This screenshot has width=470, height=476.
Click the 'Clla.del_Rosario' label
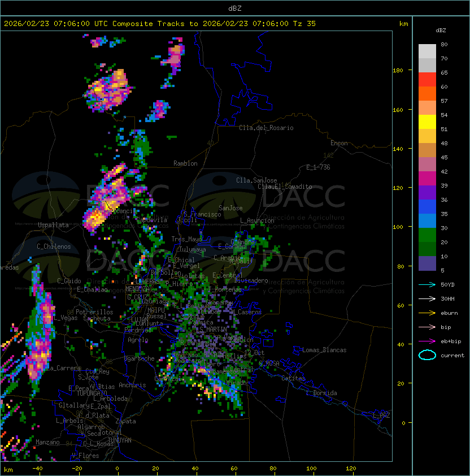(266, 128)
